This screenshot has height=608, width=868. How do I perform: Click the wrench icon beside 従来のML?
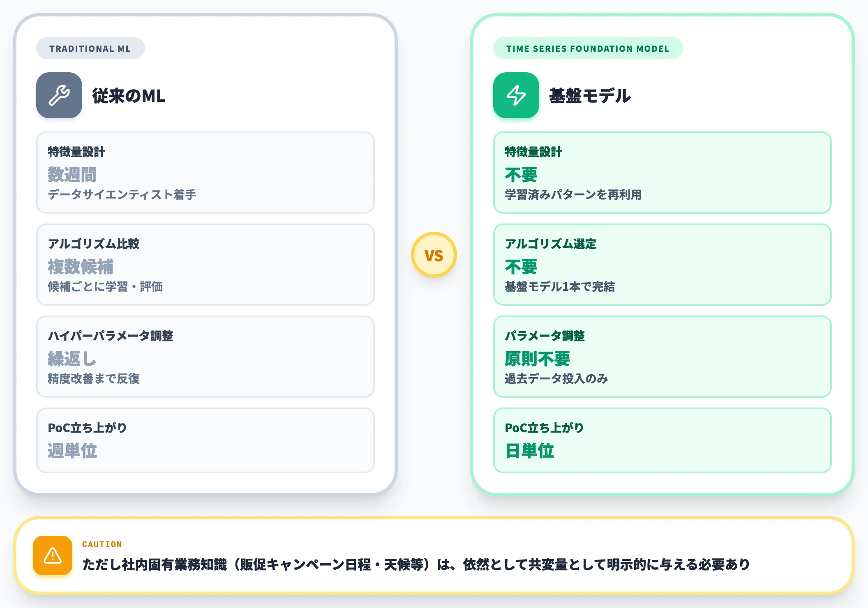tap(59, 95)
